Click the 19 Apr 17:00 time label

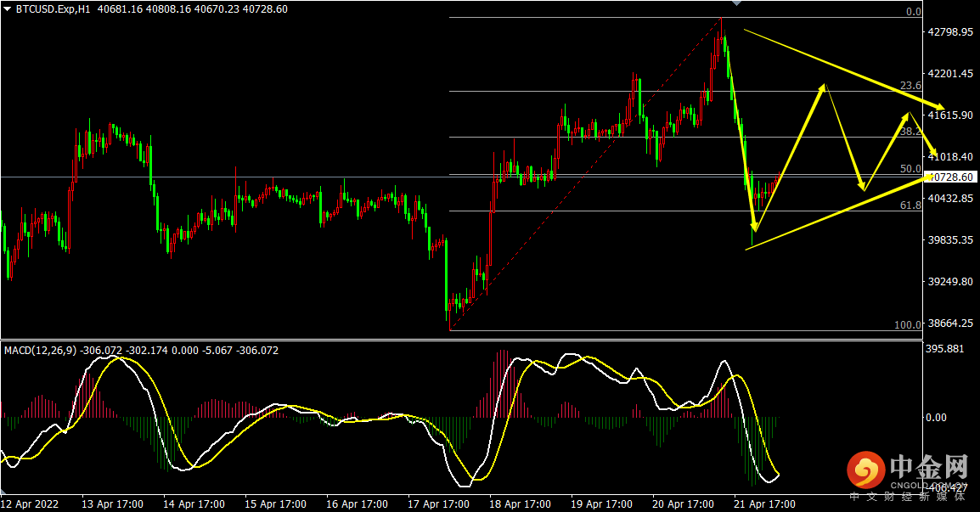pyautogui.click(x=602, y=504)
